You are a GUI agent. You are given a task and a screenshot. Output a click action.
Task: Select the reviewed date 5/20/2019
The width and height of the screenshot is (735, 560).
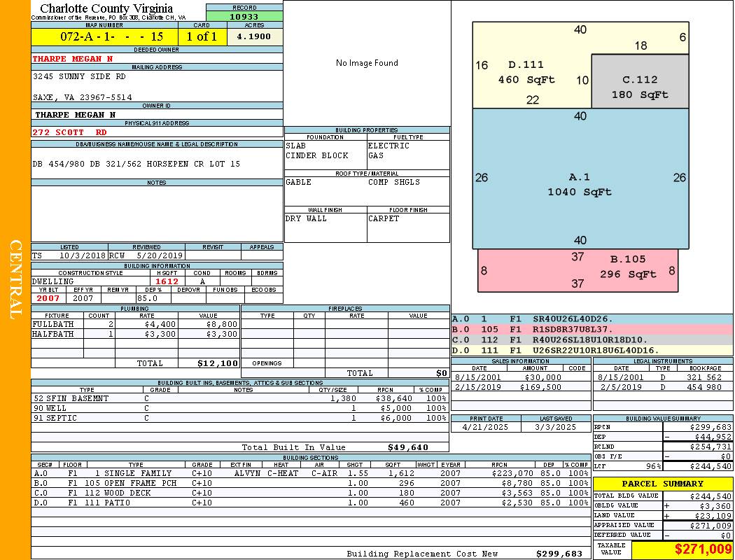click(x=159, y=255)
